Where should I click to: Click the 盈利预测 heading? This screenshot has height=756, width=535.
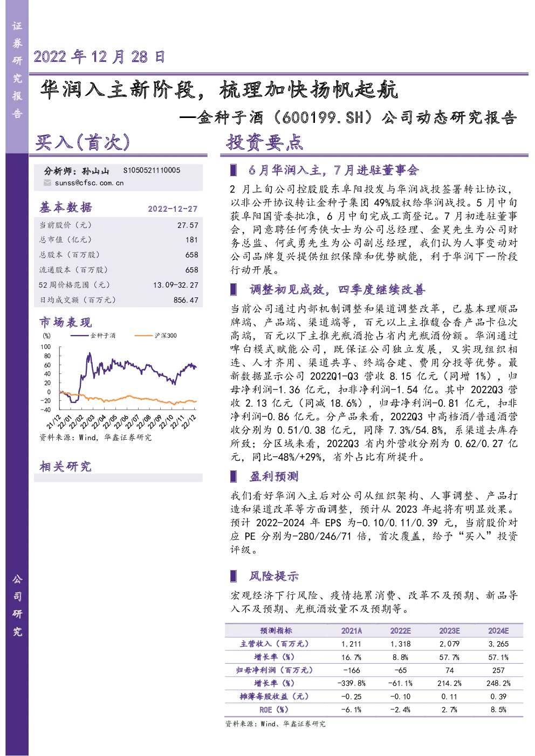click(274, 476)
